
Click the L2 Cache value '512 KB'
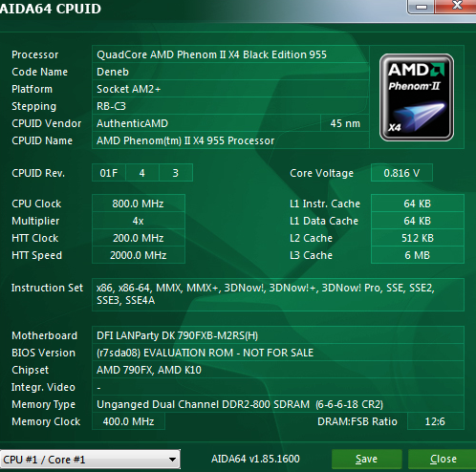click(418, 238)
